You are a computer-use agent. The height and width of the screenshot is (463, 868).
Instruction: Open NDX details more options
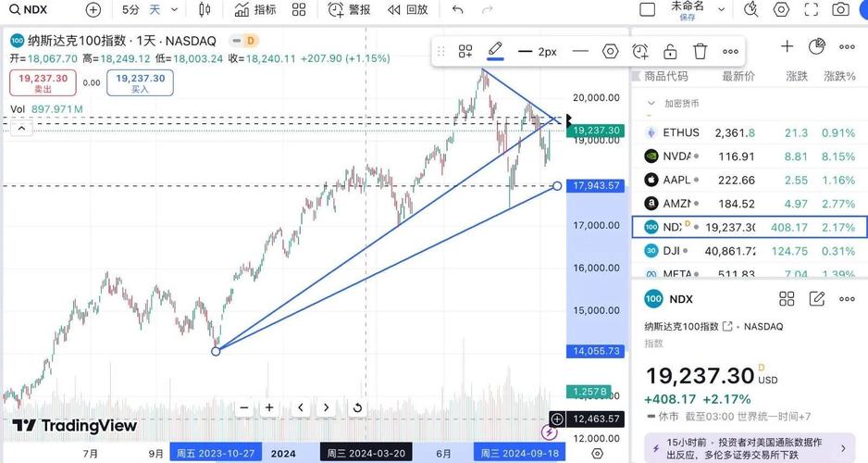(847, 299)
